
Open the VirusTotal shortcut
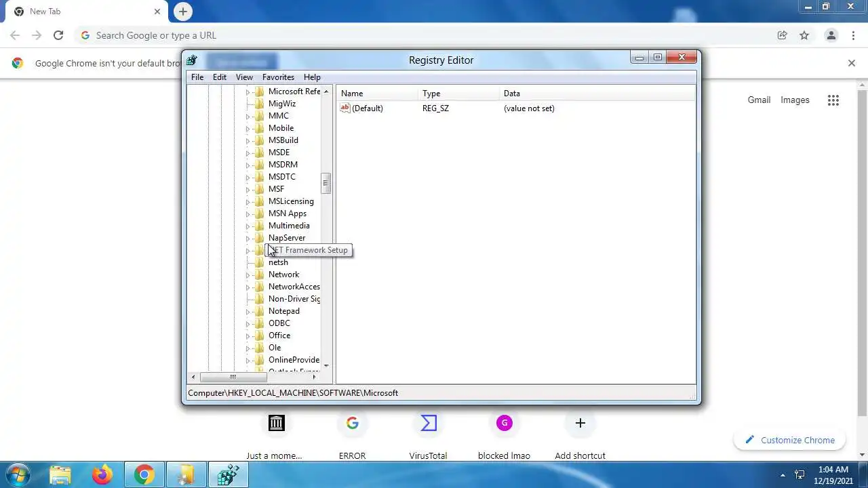(428, 435)
